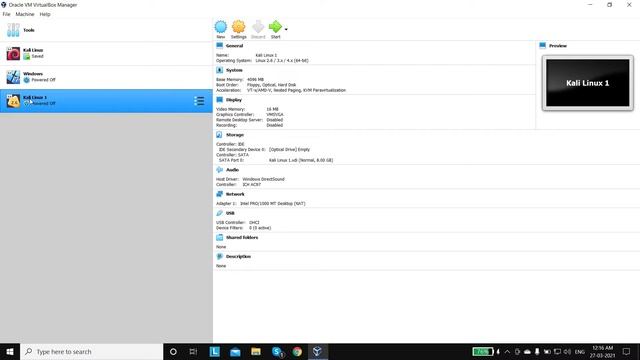Click the Kali Linux debian swirl icon
Viewport: 640px width, 360px height.
click(13, 53)
